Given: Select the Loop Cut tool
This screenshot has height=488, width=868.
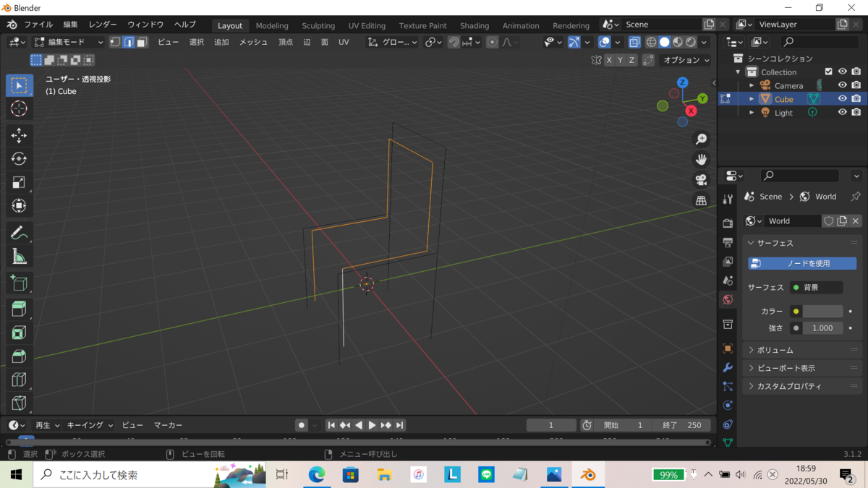Looking at the screenshot, I should 20,380.
